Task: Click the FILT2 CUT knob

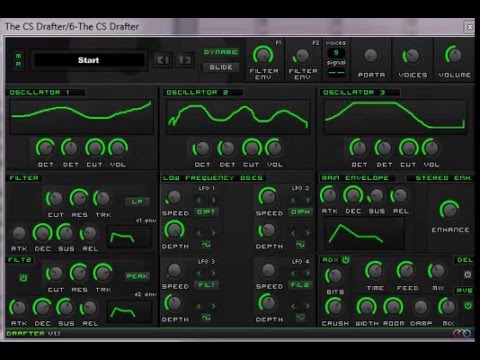Action: coord(55,273)
